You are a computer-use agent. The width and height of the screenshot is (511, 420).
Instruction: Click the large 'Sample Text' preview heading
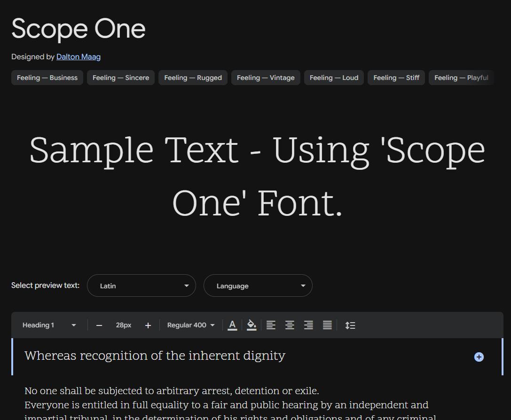click(x=258, y=176)
